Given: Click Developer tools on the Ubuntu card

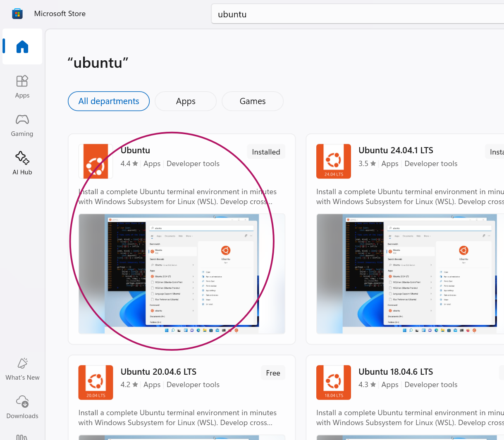Looking at the screenshot, I should tap(193, 164).
